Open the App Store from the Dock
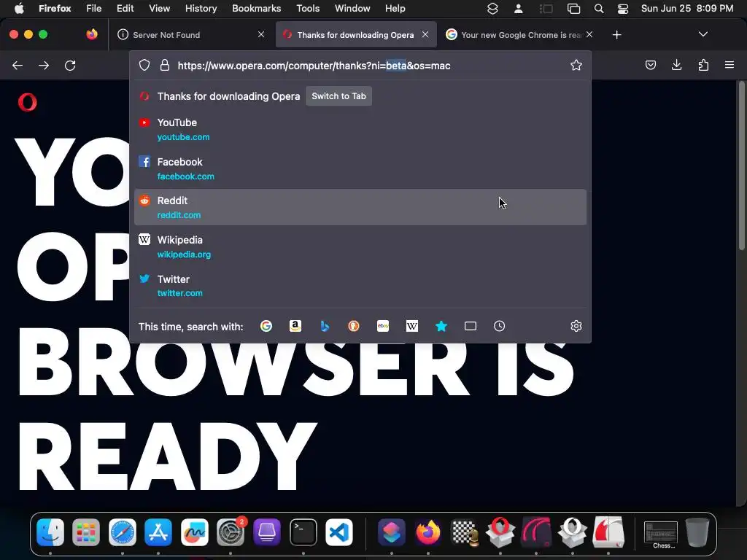 (158, 532)
